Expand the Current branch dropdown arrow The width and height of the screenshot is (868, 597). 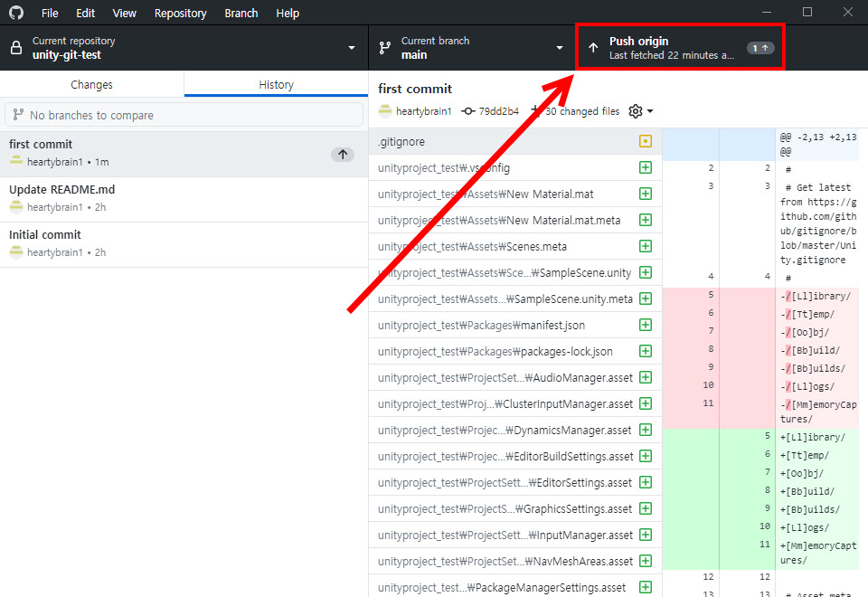pyautogui.click(x=560, y=48)
